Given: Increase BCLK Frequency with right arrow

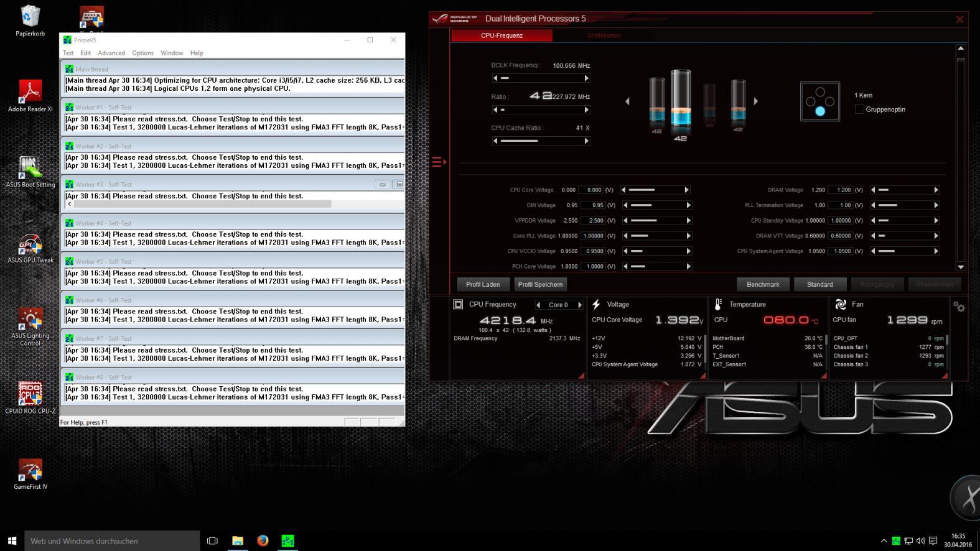Looking at the screenshot, I should point(586,78).
